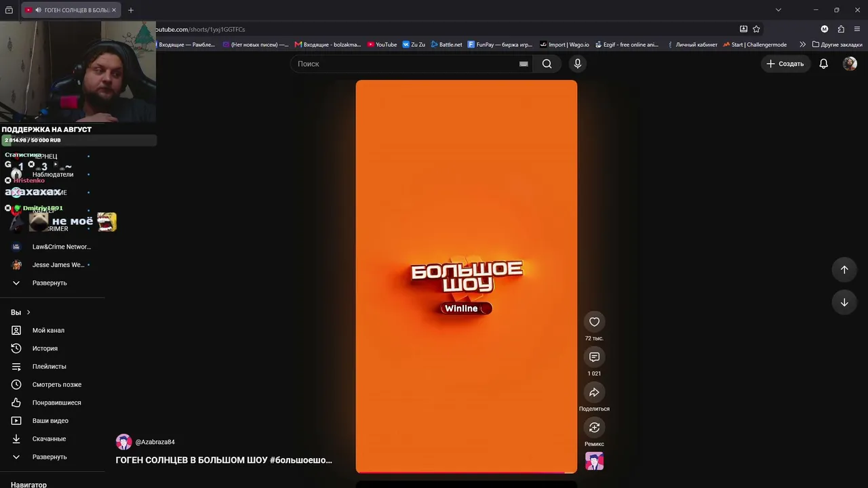This screenshot has width=868, height=488.
Task: Click the @Azabraza84 channel avatar
Action: click(123, 442)
